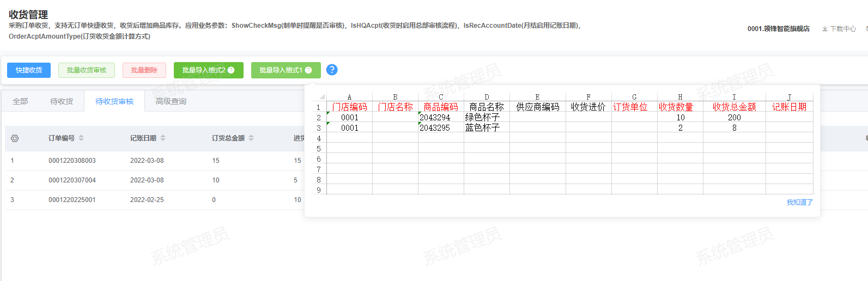Sort by 订货总金额 column
The image size is (868, 281).
click(251, 138)
